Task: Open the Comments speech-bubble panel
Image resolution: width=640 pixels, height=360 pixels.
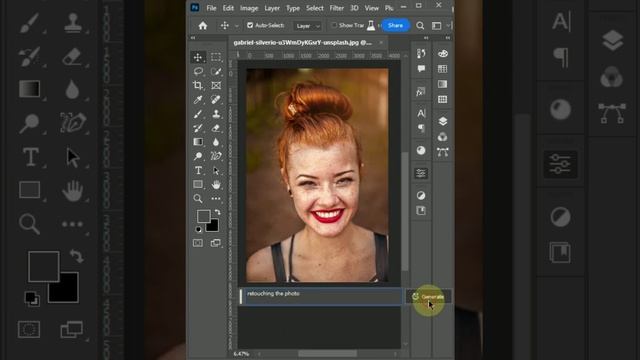Action: [x=421, y=69]
